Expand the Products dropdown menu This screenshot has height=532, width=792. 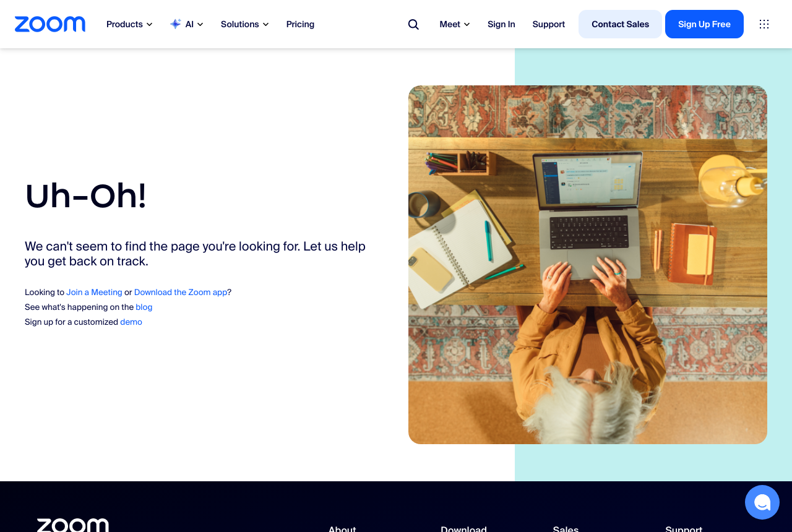129,24
